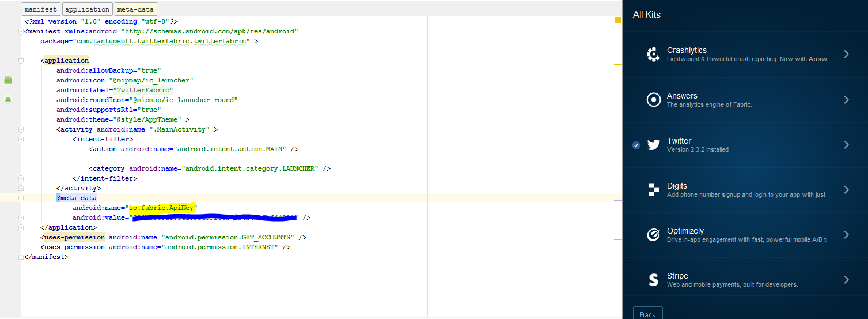Click android.permission.GET_ACCOUNTS text
The width and height of the screenshot is (868, 319).
(228, 237)
